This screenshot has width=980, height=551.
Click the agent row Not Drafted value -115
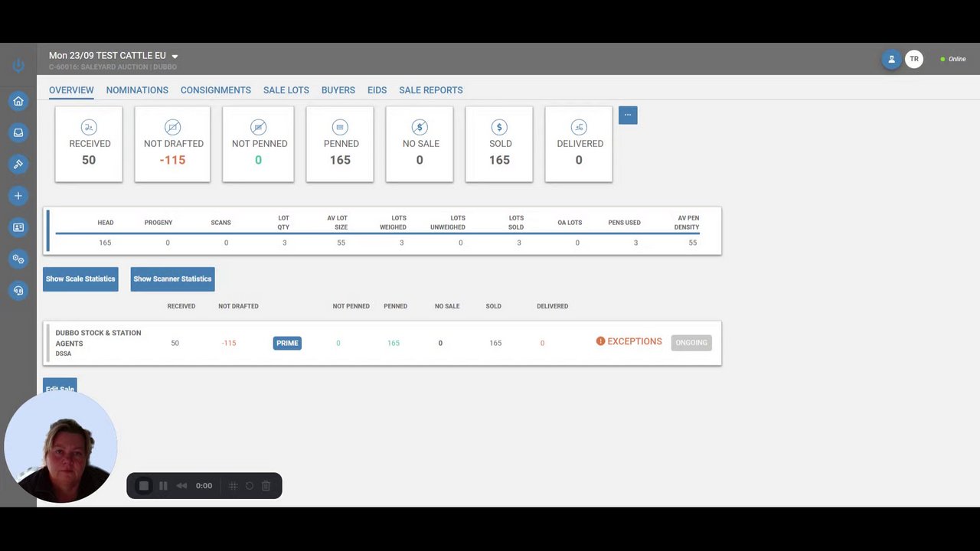coord(229,343)
